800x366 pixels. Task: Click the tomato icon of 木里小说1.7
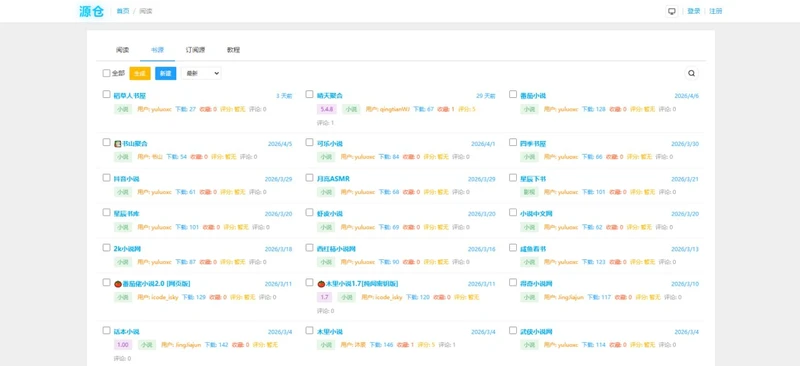[x=321, y=284]
